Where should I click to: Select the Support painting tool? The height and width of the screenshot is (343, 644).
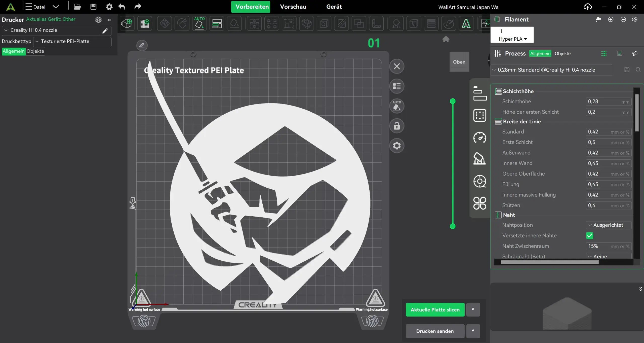click(x=396, y=24)
